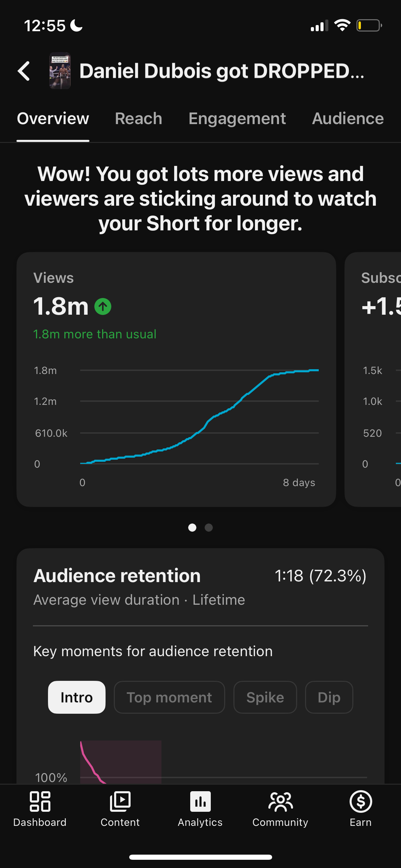Screen dimensions: 401x868
Task: Tap the '8 days' axis label
Action: point(299,482)
